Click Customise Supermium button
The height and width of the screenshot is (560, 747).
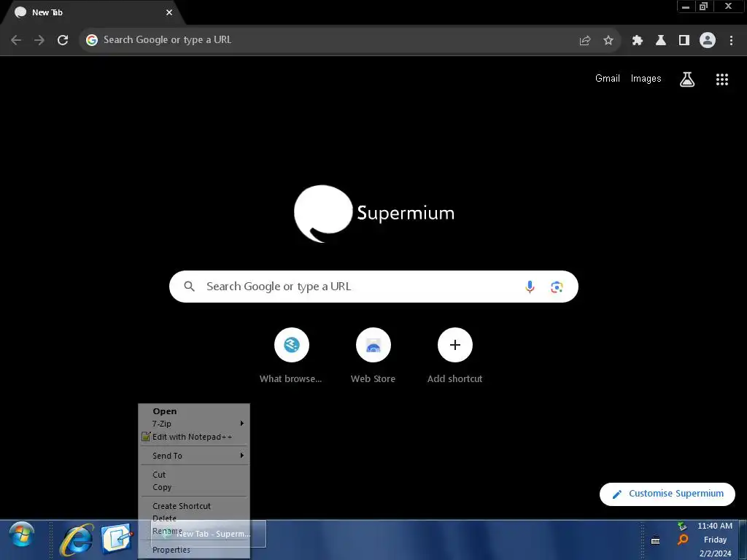point(667,494)
